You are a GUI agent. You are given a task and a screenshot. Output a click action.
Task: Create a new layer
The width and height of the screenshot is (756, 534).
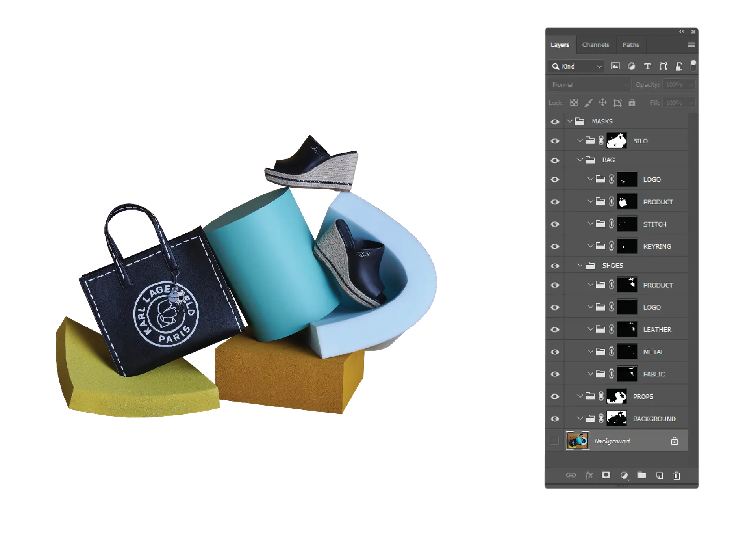[660, 475]
